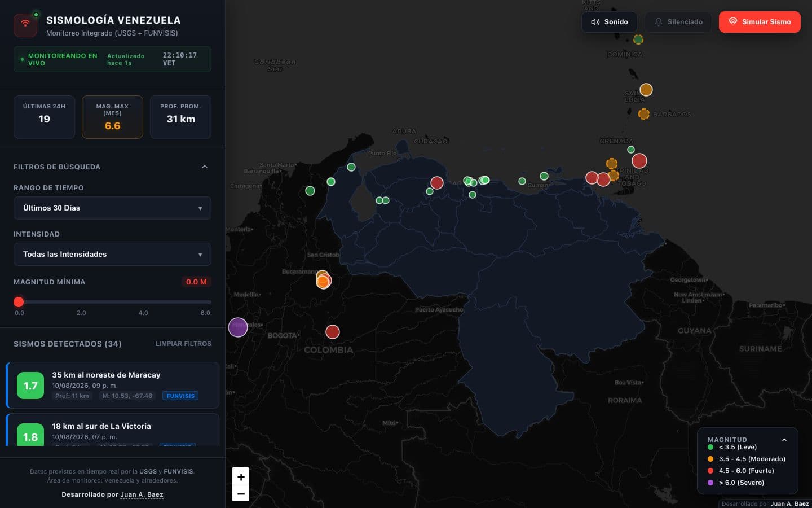This screenshot has width=812, height=508.
Task: Click the "M: 10.53, -67.46" coordinates
Action: pos(127,396)
